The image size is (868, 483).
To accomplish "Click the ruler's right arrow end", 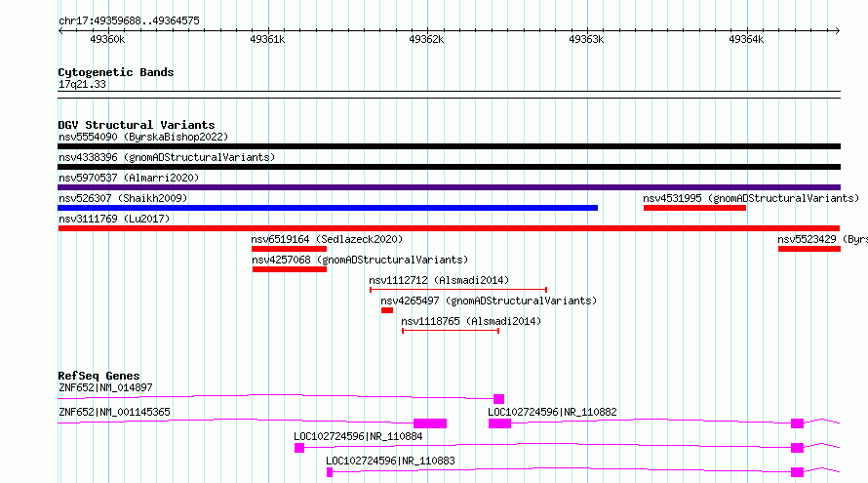I will (x=837, y=30).
